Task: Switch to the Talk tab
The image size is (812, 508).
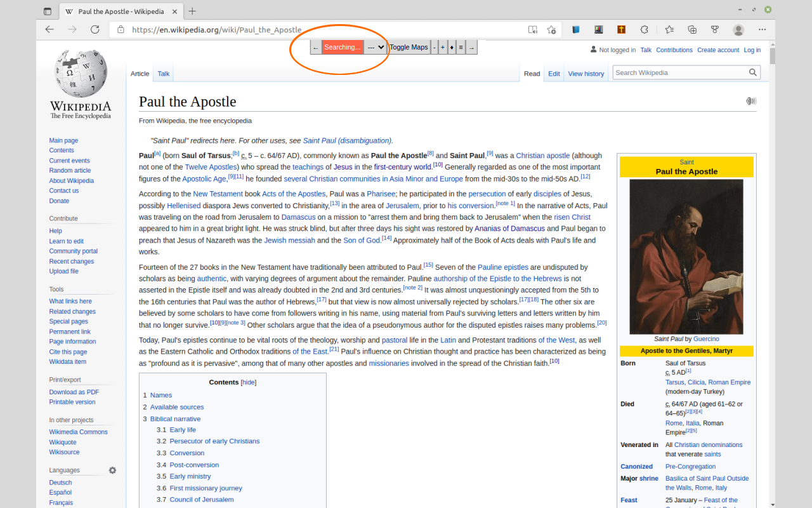Action: click(164, 74)
